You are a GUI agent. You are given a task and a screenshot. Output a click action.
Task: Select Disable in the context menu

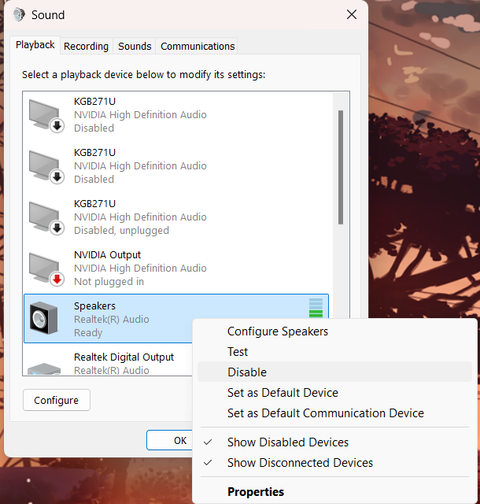point(335,372)
